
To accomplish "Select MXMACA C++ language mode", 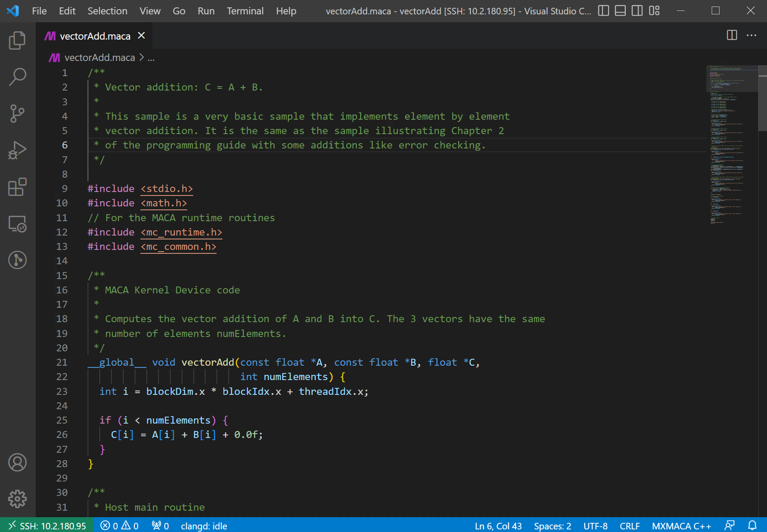I will pyautogui.click(x=681, y=526).
